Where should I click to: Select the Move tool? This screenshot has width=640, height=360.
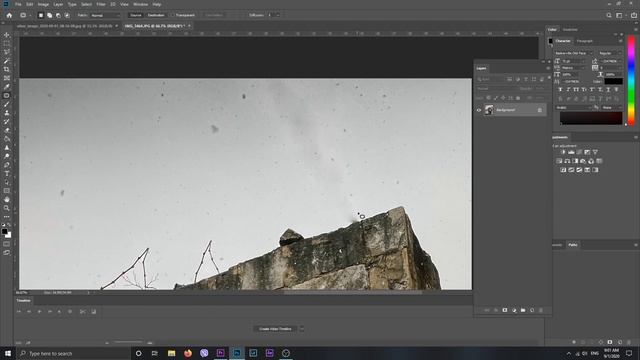pos(7,35)
